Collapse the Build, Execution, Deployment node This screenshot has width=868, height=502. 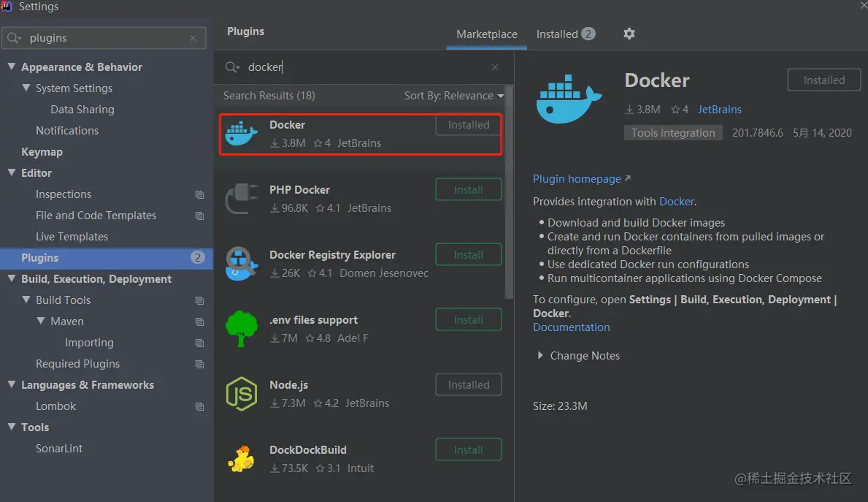pos(12,279)
